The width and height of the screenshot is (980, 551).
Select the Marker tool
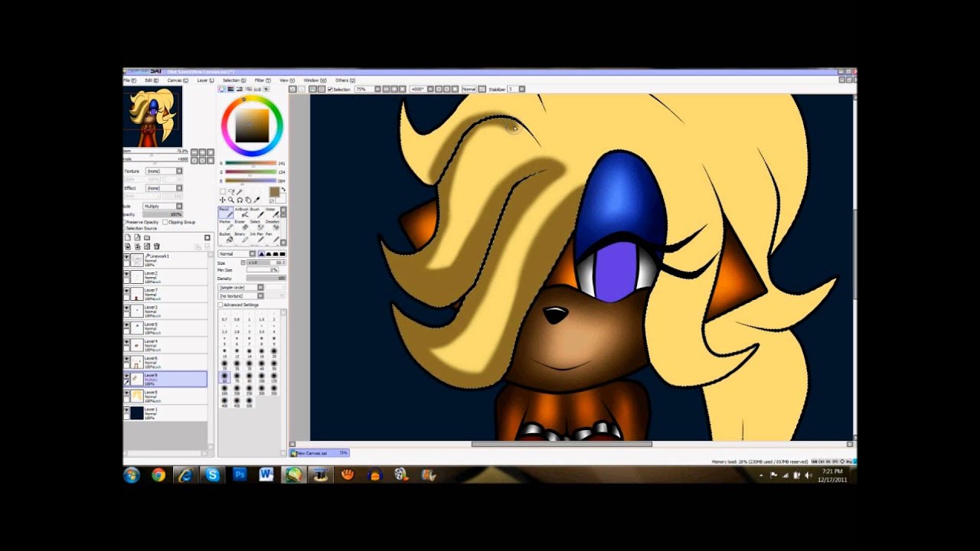(225, 226)
